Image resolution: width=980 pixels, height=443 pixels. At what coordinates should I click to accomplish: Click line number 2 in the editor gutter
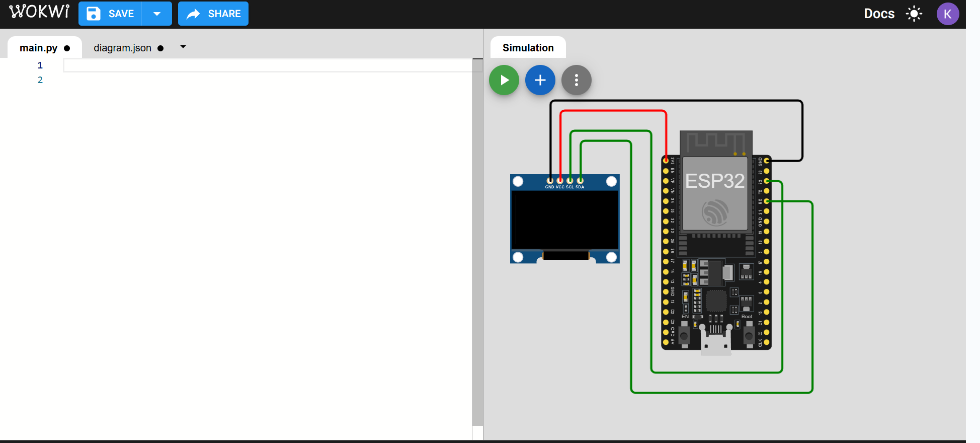(40, 80)
